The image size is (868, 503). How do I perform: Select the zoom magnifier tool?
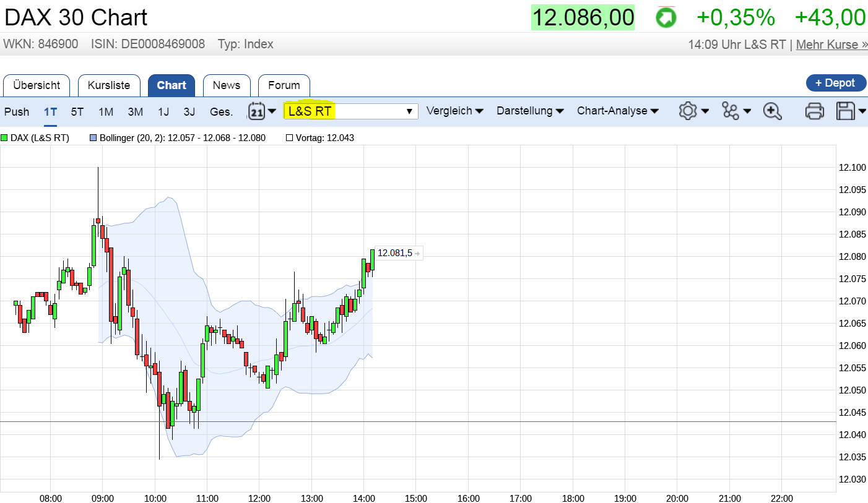[773, 111]
